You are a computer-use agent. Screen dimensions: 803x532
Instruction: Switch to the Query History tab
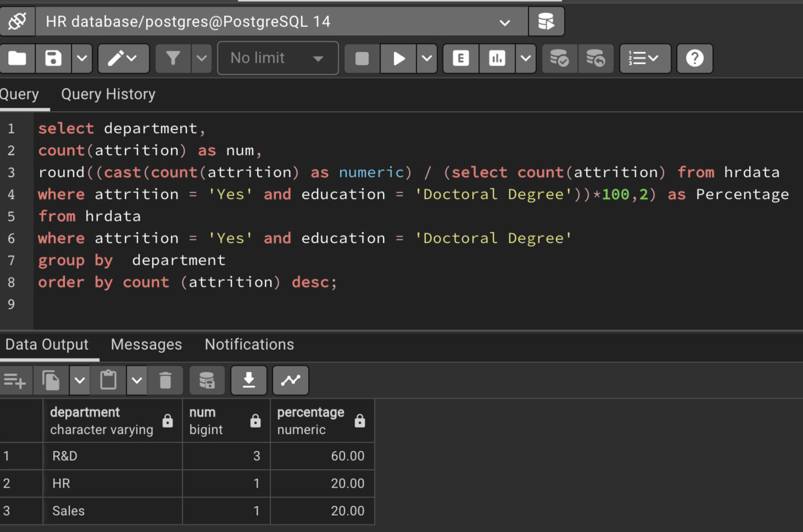108,94
